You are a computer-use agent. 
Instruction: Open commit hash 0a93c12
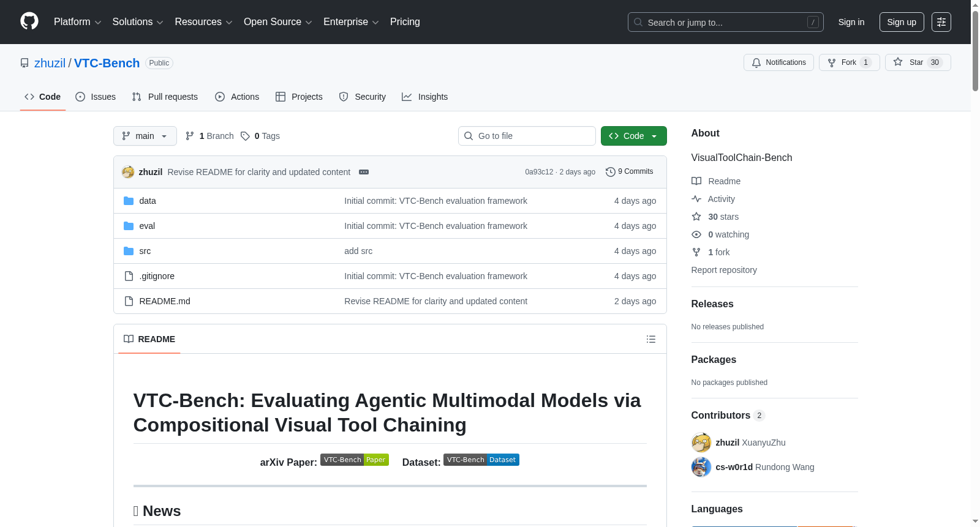[x=539, y=172]
